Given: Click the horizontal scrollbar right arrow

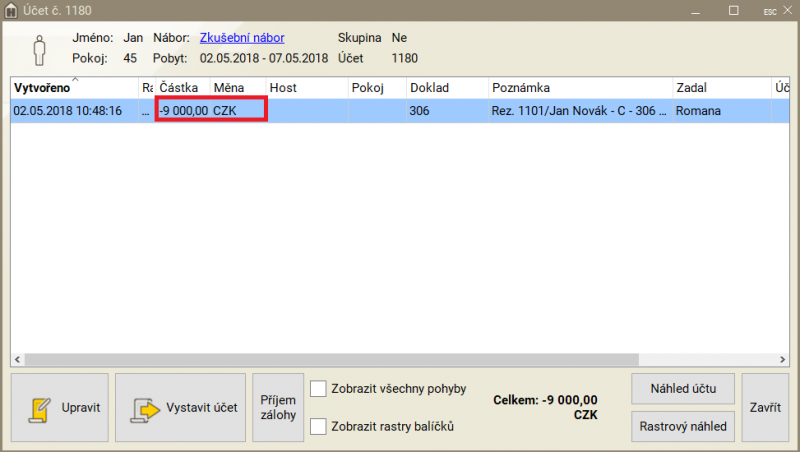Looking at the screenshot, I should 782,360.
